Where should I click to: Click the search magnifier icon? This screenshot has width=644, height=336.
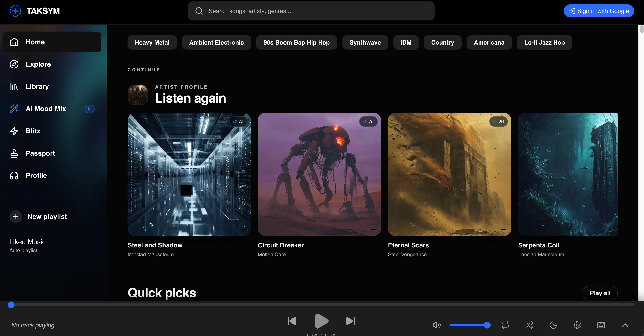pos(199,11)
